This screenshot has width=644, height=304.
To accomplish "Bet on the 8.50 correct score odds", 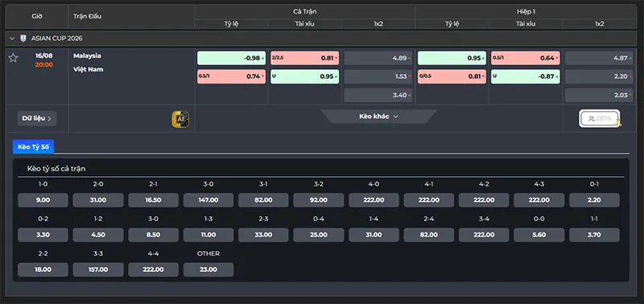I will pyautogui.click(x=153, y=235).
